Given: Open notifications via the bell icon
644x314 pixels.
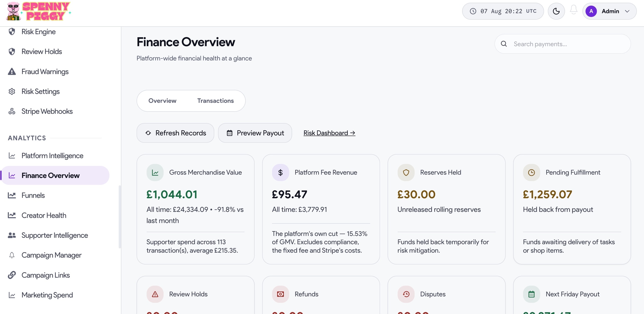Looking at the screenshot, I should click(x=573, y=10).
